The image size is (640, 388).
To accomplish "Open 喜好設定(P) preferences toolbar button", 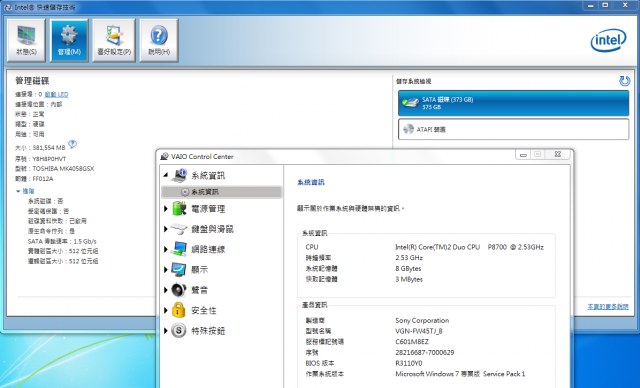I will click(114, 40).
